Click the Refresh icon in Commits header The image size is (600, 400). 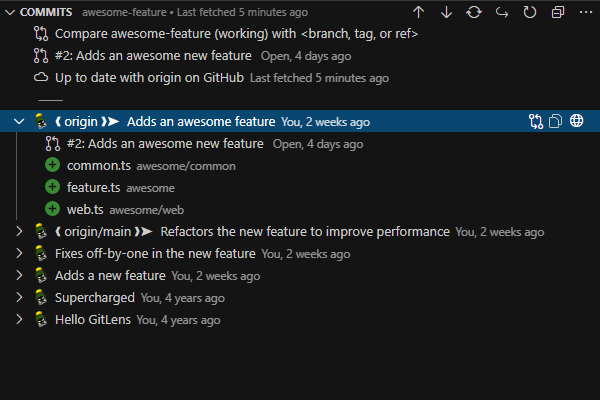tap(530, 12)
